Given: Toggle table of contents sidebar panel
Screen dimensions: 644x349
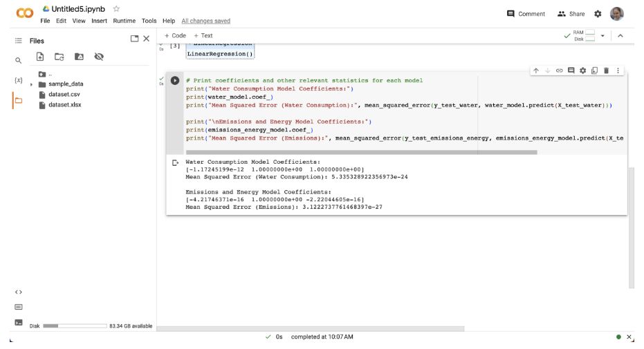Looking at the screenshot, I should point(19,41).
